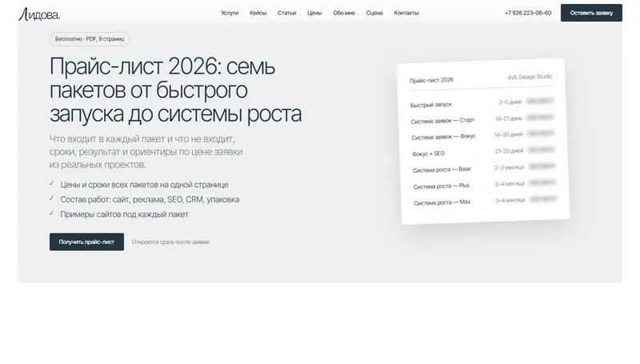The height and width of the screenshot is (364, 640).
Task: Open the Кейсы menu item
Action: coord(258,13)
